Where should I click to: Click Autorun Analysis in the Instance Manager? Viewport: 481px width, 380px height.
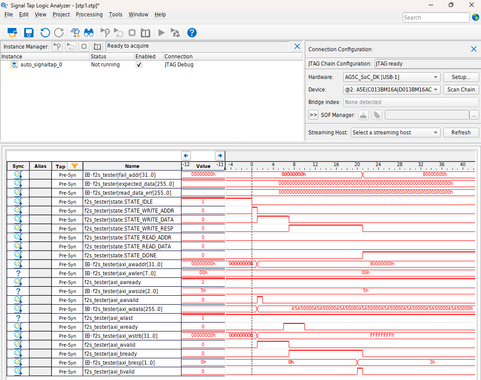[x=70, y=46]
